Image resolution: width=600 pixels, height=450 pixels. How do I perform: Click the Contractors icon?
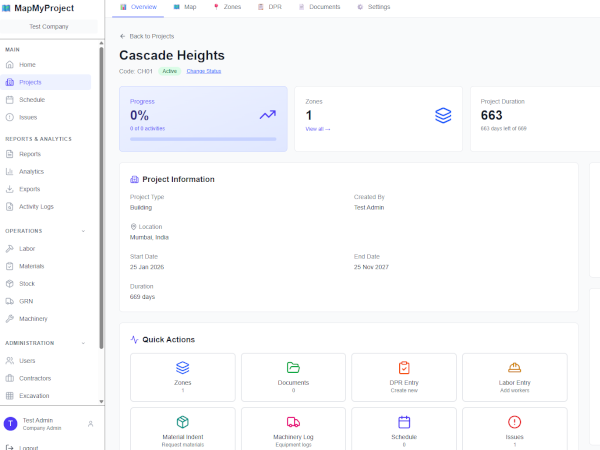[x=10, y=378]
